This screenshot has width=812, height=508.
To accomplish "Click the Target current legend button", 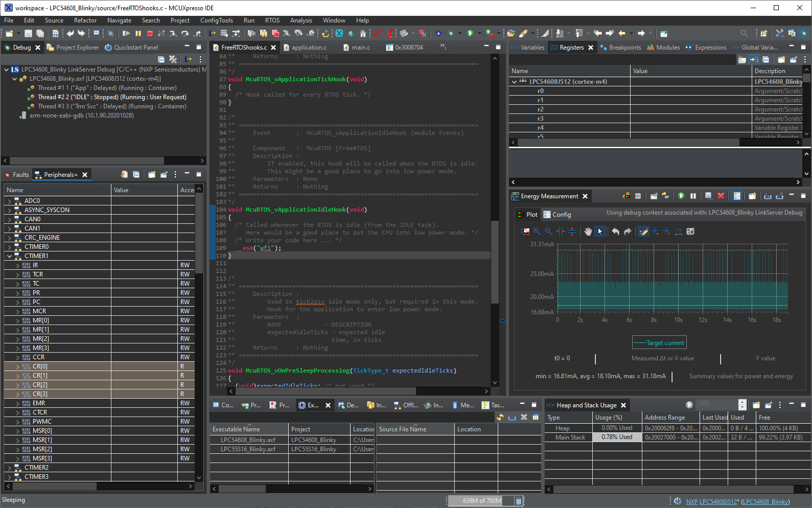I will pyautogui.click(x=659, y=343).
